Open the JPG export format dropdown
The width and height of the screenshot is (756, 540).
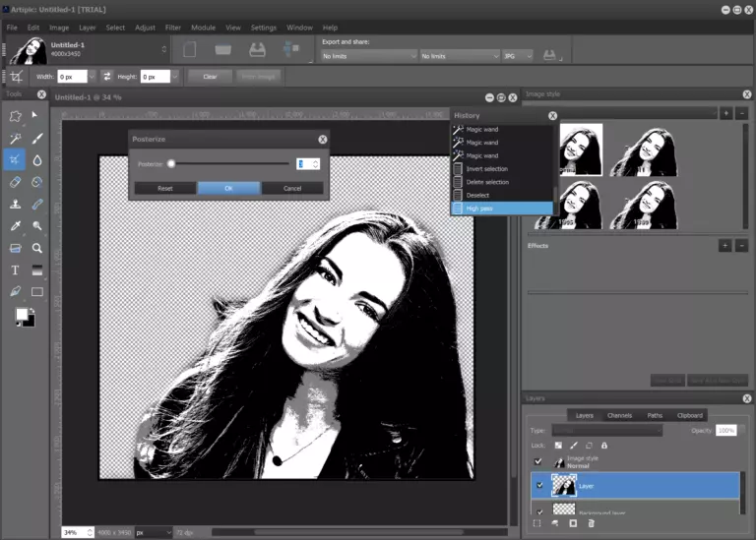[517, 56]
